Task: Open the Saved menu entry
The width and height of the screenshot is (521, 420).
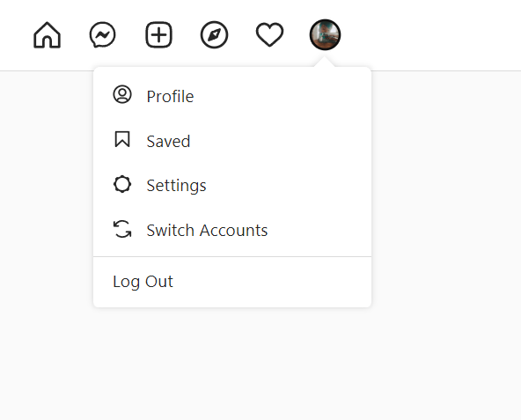Action: 232,141
